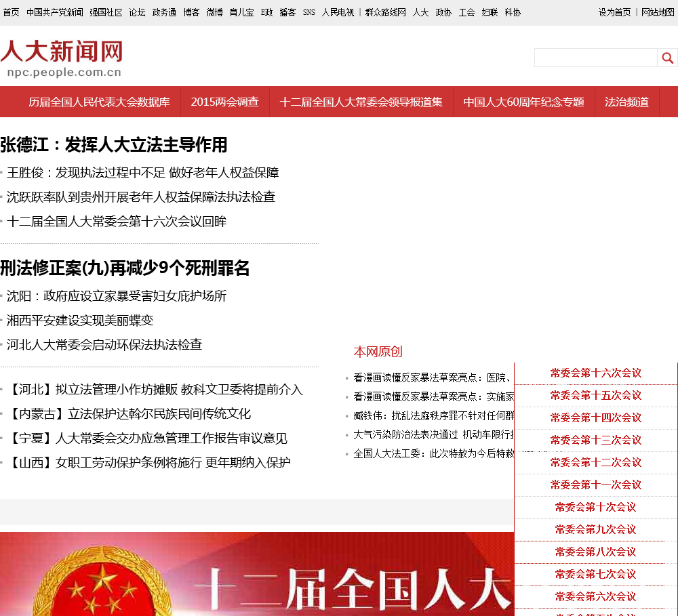Open 十二届全国人大常委会领导报道集 menu item

point(361,102)
